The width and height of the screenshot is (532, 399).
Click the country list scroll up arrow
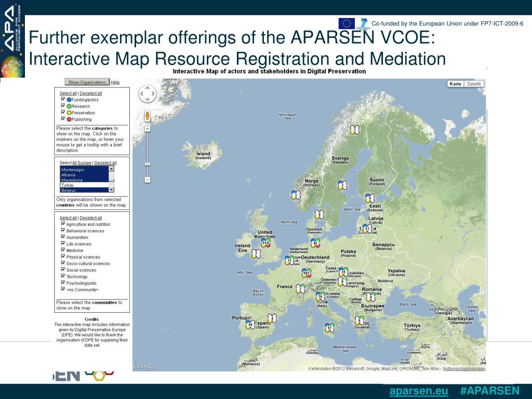pos(112,169)
